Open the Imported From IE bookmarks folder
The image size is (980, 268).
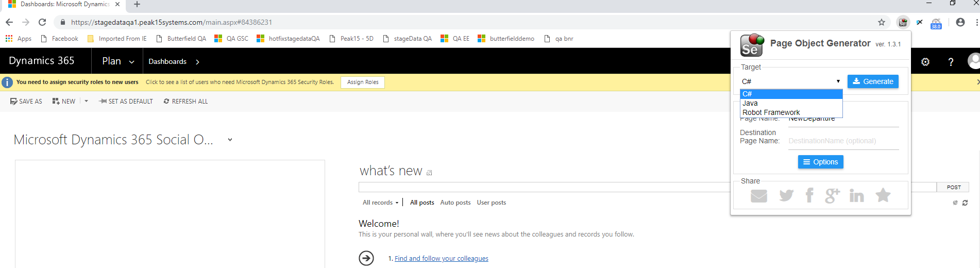click(x=117, y=39)
